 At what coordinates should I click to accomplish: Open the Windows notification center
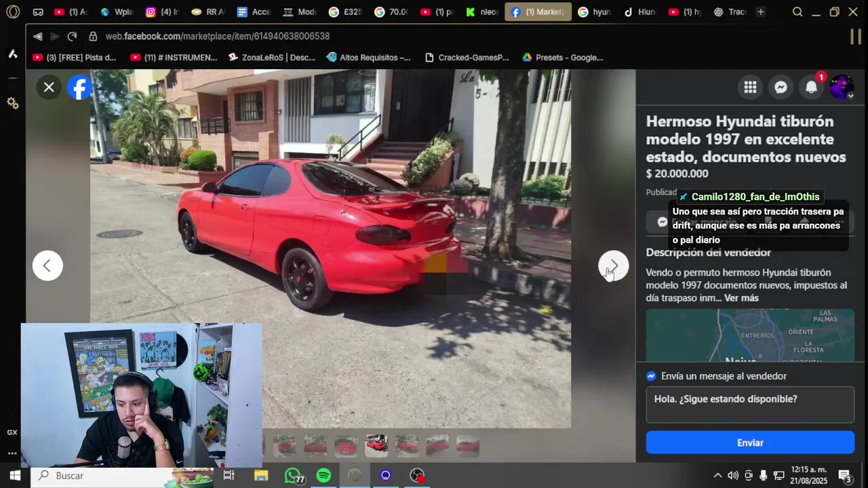845,476
